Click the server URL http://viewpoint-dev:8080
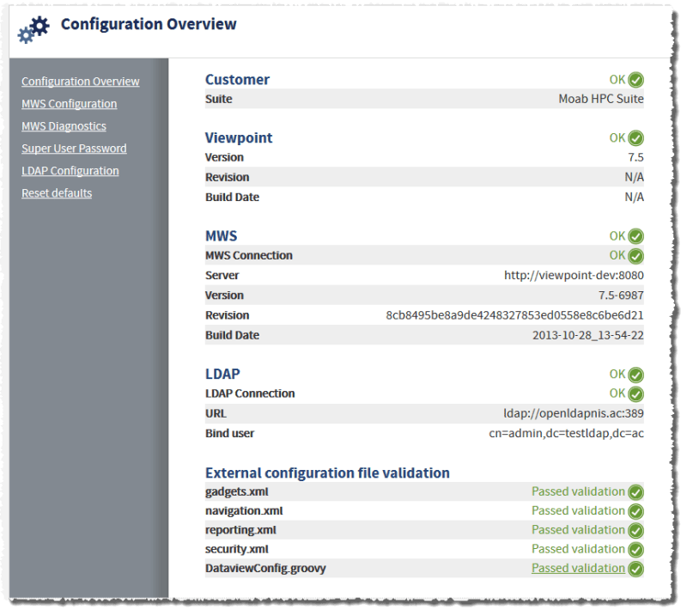 pyautogui.click(x=574, y=275)
